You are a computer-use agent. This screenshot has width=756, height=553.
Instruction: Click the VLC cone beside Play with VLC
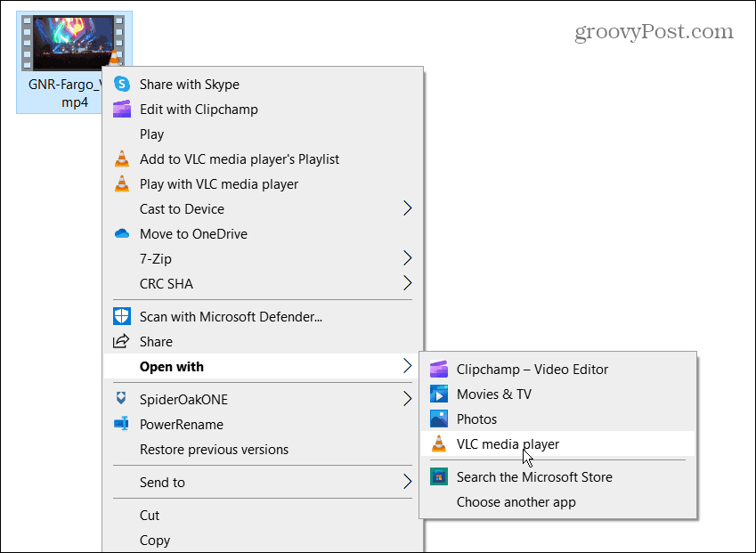click(x=122, y=183)
